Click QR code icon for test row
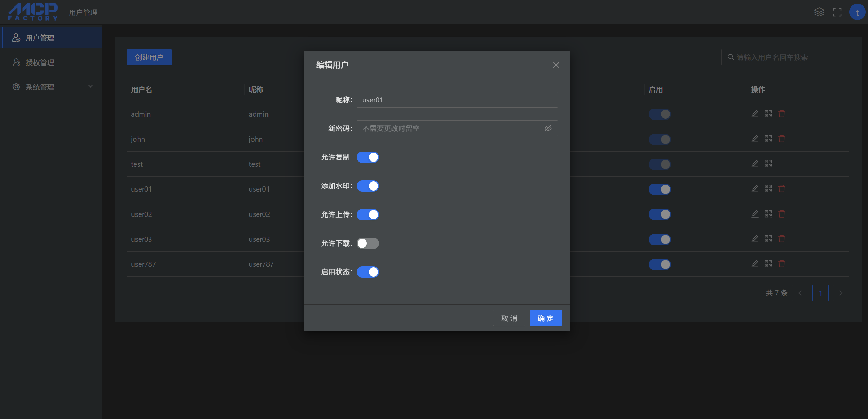 point(768,164)
